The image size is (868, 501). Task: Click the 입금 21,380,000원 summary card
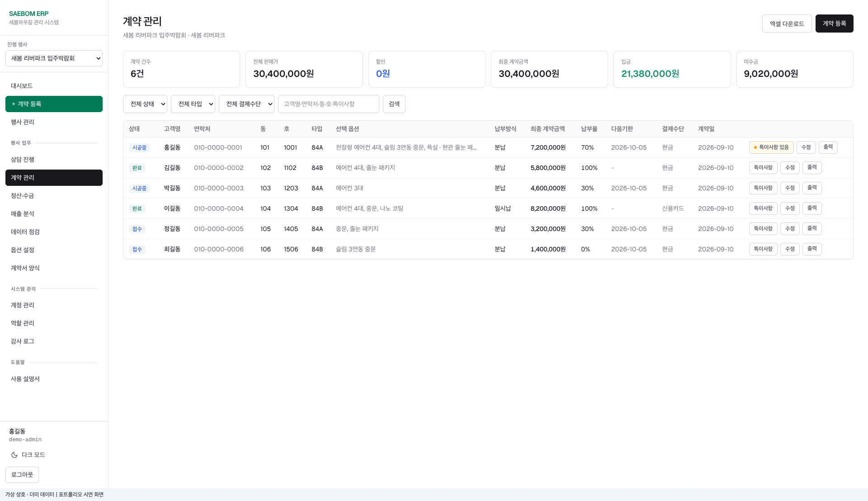[x=672, y=69]
